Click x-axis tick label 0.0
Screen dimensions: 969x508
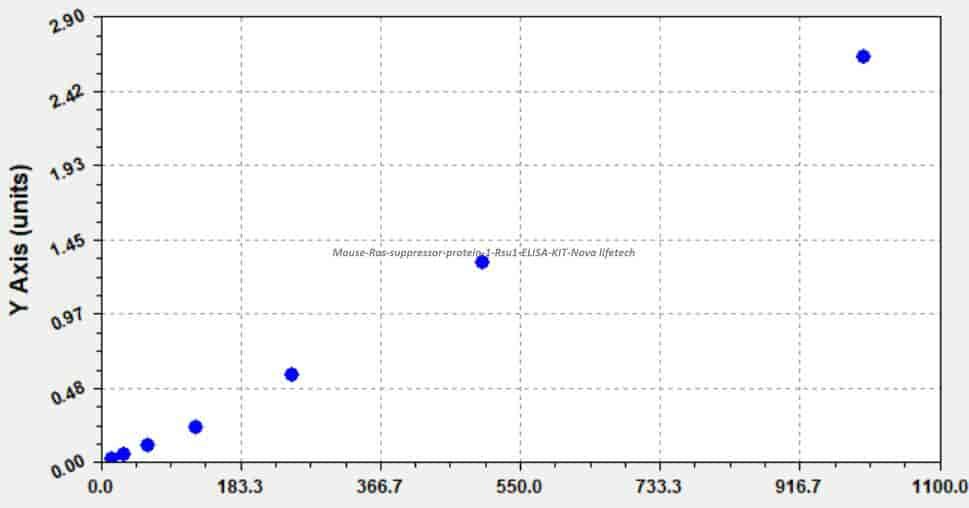(x=101, y=487)
